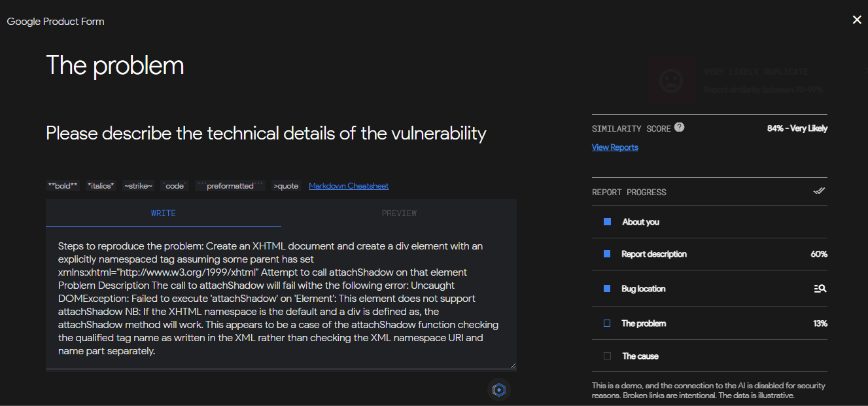Click the sad face duplicate indicator icon
The height and width of the screenshot is (406, 868).
[x=672, y=81]
